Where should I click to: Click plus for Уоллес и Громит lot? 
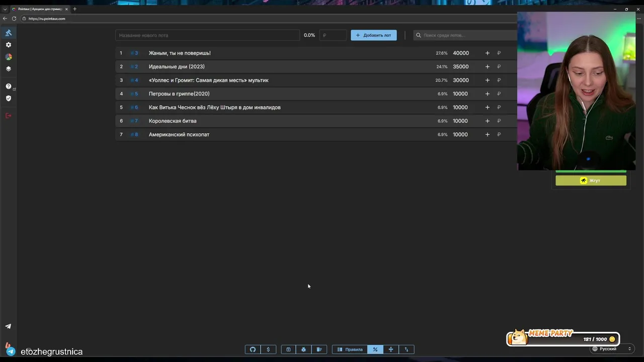tap(487, 80)
